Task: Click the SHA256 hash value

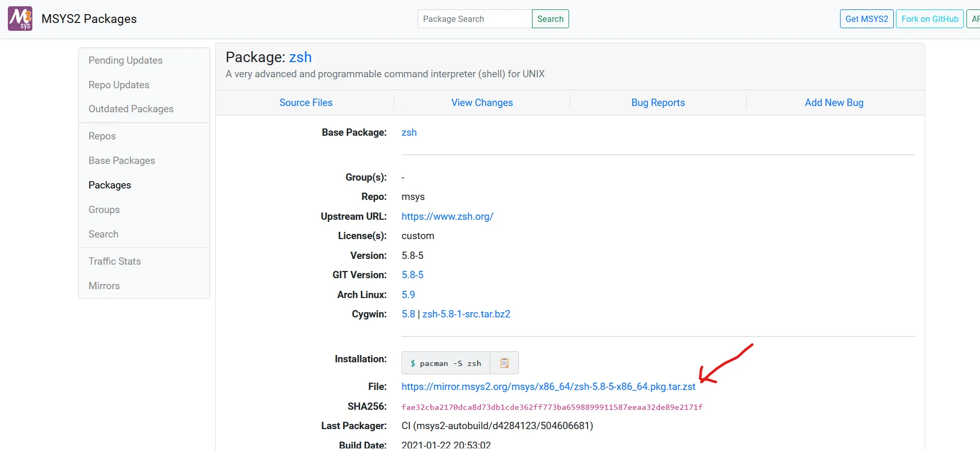Action: coord(552,407)
